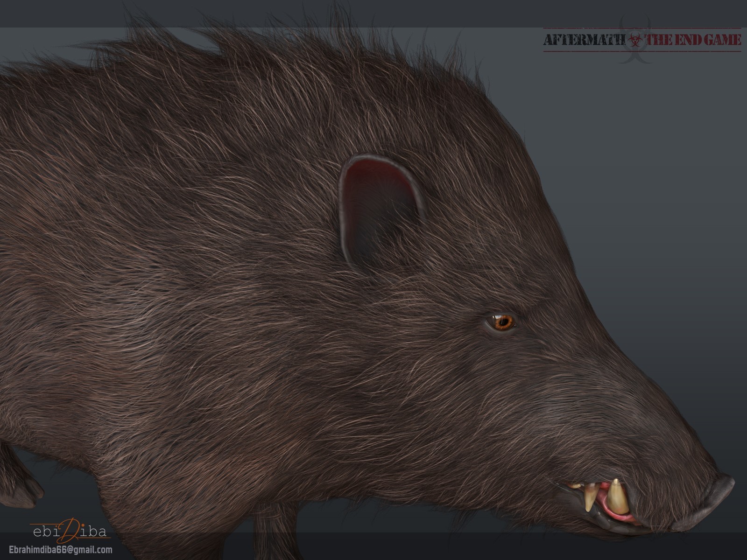
Task: Click THE END GAME title text
Action: pyautogui.click(x=692, y=40)
